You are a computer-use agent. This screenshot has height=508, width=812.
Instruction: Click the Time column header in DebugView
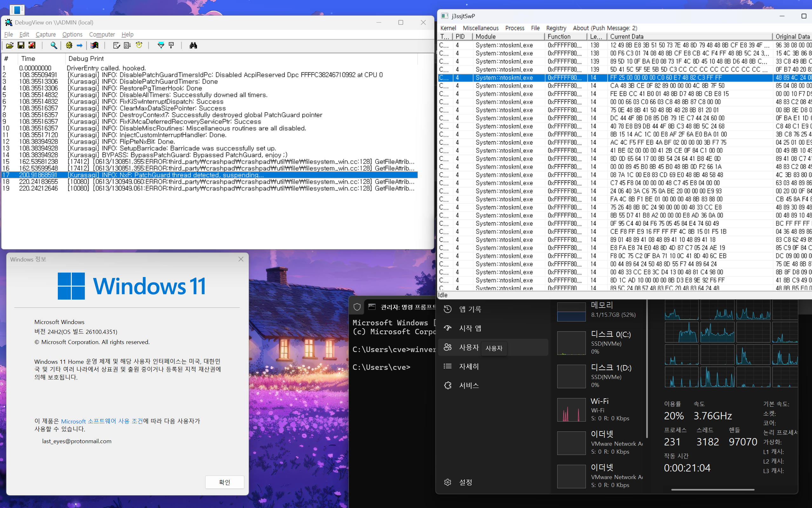pos(42,58)
